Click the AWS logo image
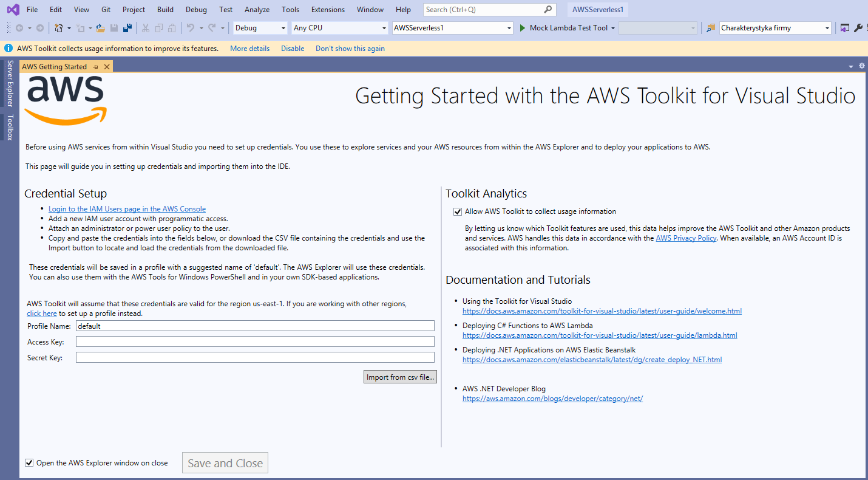 pos(66,100)
